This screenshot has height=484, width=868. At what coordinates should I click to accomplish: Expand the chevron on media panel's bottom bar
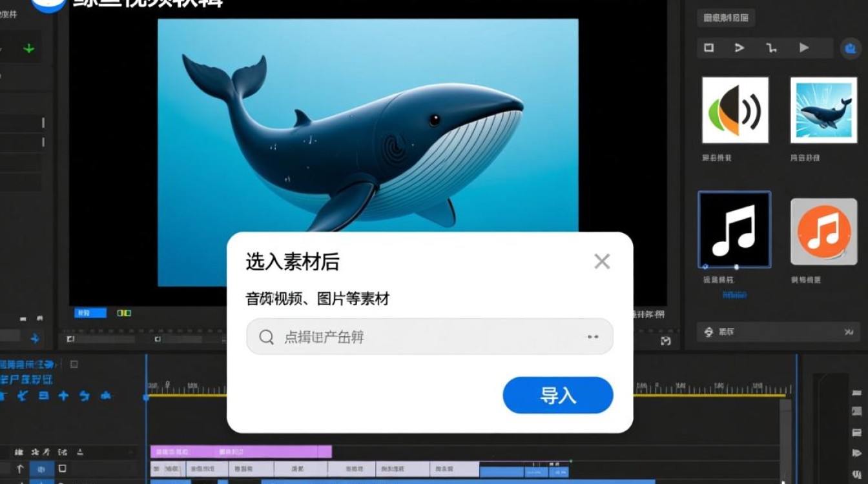[x=849, y=332]
